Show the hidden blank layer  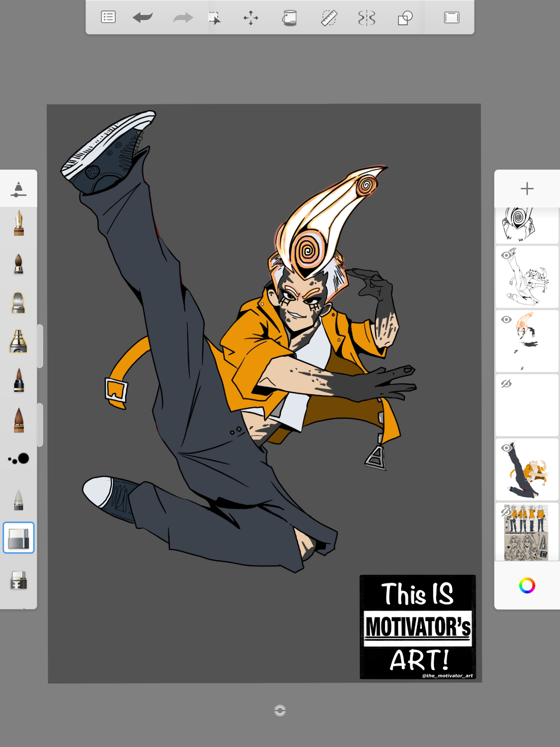pos(506,384)
